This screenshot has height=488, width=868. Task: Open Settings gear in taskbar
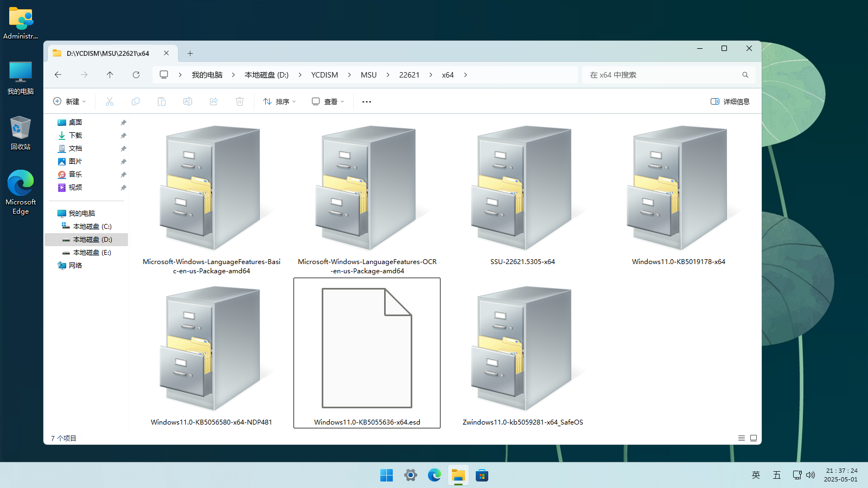(x=411, y=476)
